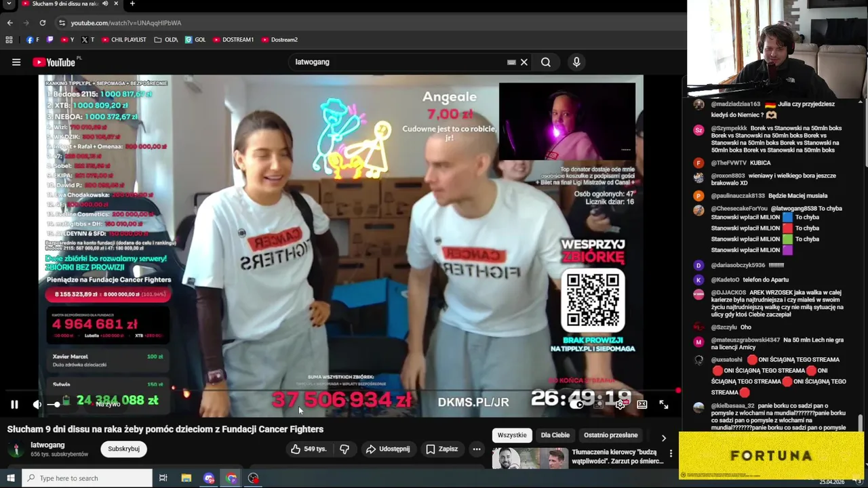Screen dimensions: 868x488
Task: Reload the page with the refresh icon
Action: point(42,22)
